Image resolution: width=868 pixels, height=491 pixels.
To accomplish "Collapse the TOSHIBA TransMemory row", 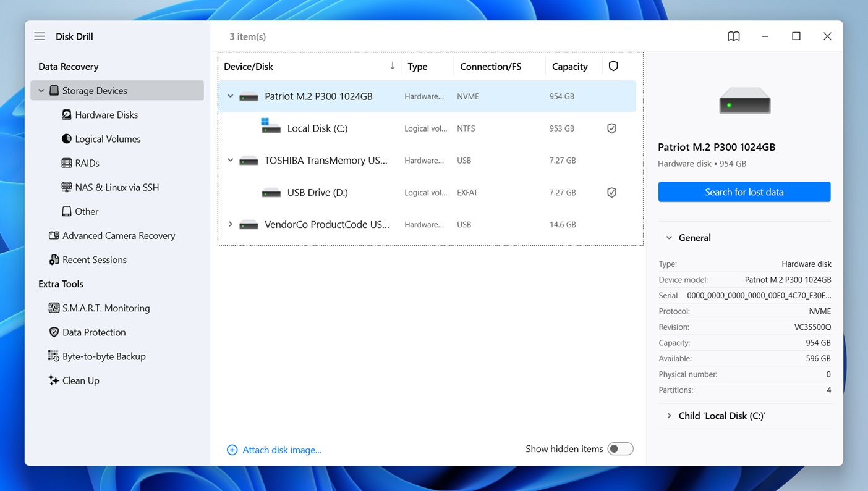I will (x=230, y=161).
